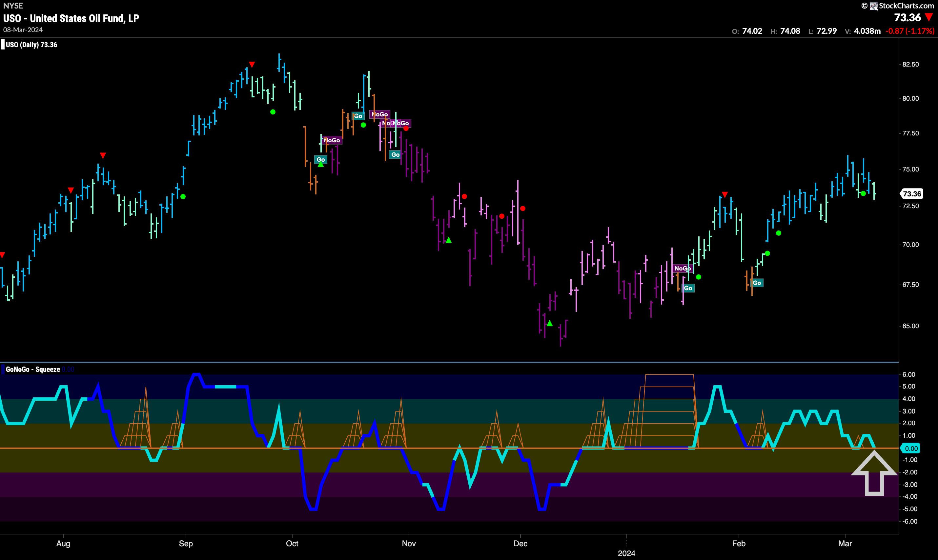Click the high value 'H: 74.08'
938x560 pixels.
(x=785, y=31)
